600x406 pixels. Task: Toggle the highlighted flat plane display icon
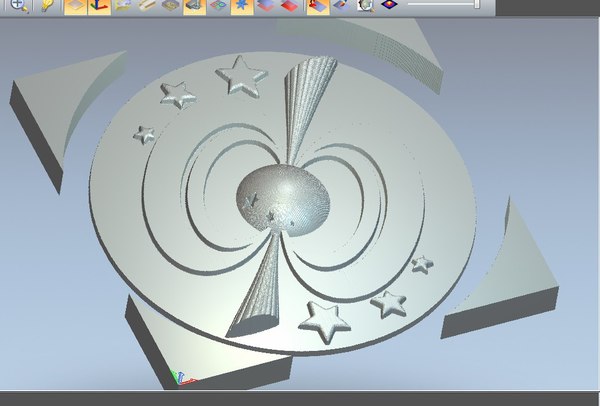tap(75, 6)
